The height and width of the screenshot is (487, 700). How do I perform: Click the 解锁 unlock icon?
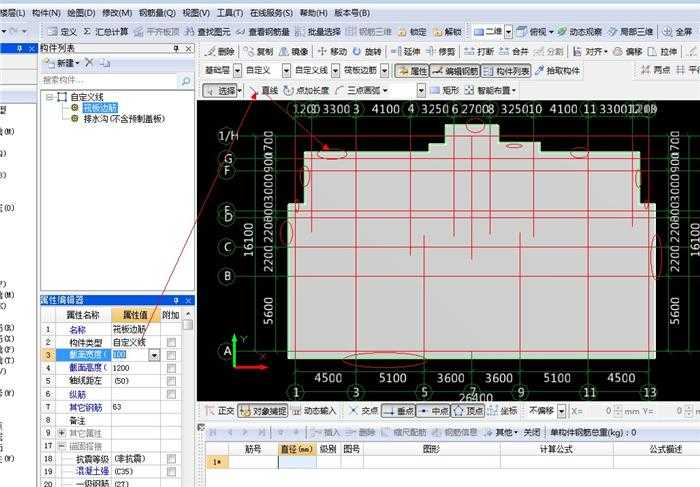point(447,32)
